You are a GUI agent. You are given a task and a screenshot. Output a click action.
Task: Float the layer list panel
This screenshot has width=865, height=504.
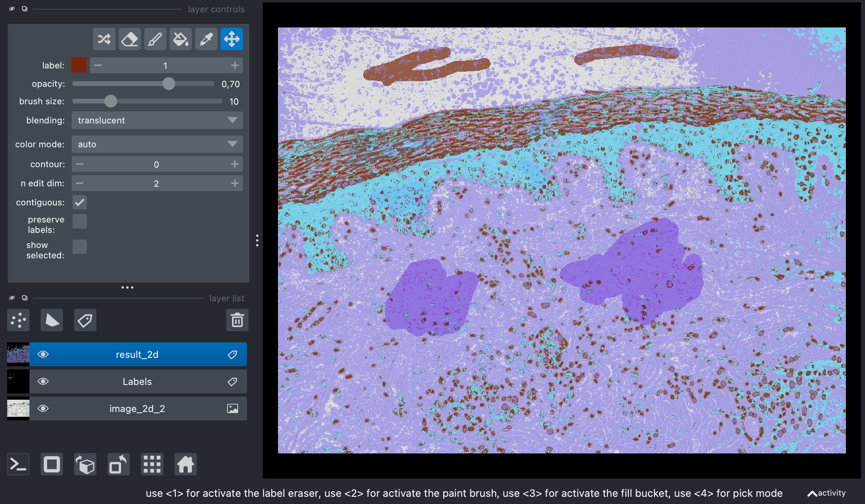25,298
